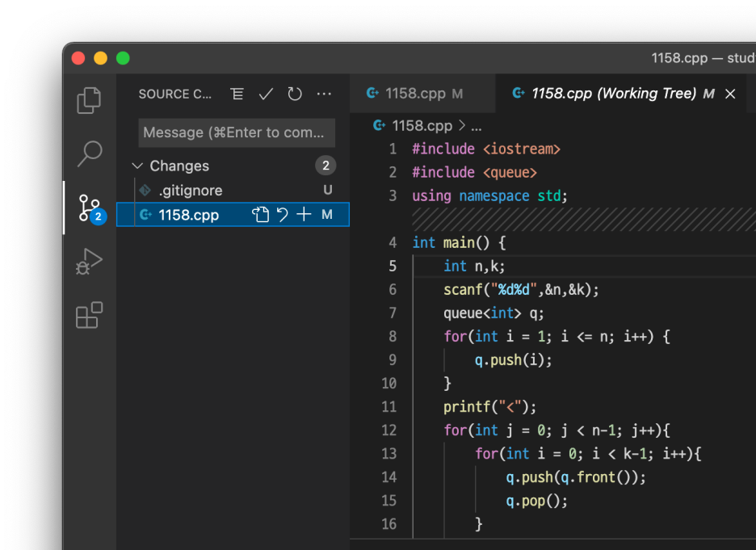Click the U status on .gitignore
756x550 pixels.
(328, 190)
